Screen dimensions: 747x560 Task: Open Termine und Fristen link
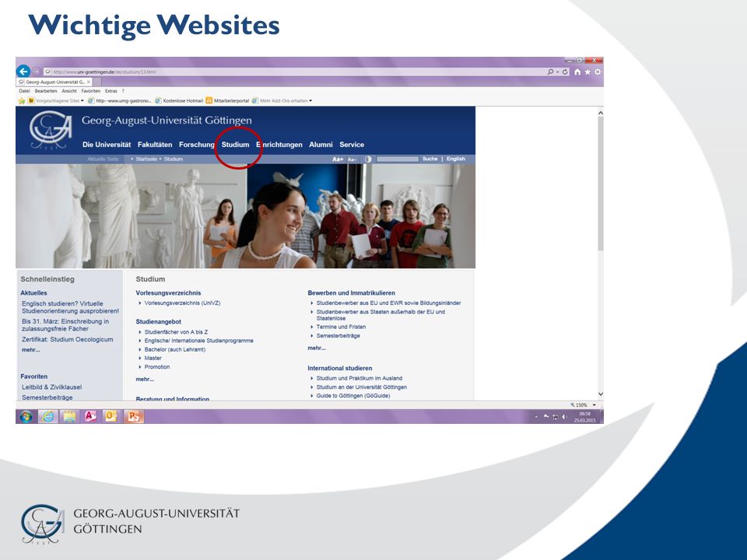click(x=341, y=327)
